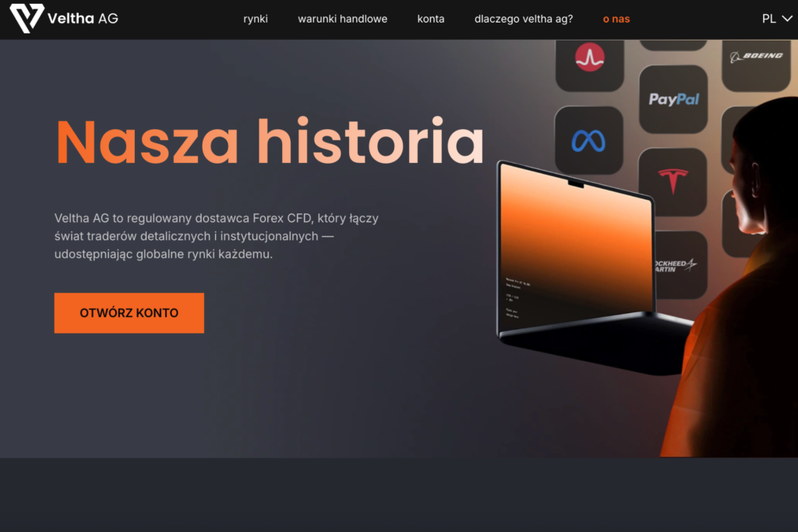Click the PayPal logo tile
Image resolution: width=798 pixels, height=532 pixels.
(x=673, y=99)
